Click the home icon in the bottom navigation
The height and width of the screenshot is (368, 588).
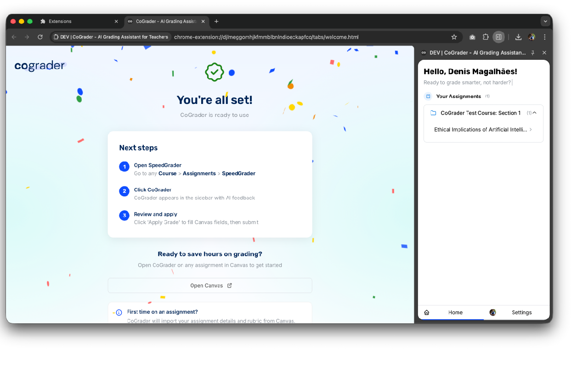427,312
